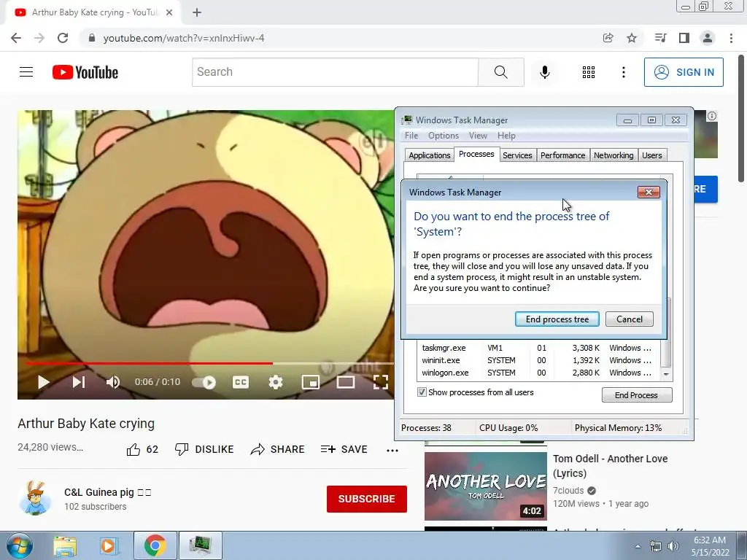
Task: Open C&L Guinea pig channel avatar
Action: point(36,498)
